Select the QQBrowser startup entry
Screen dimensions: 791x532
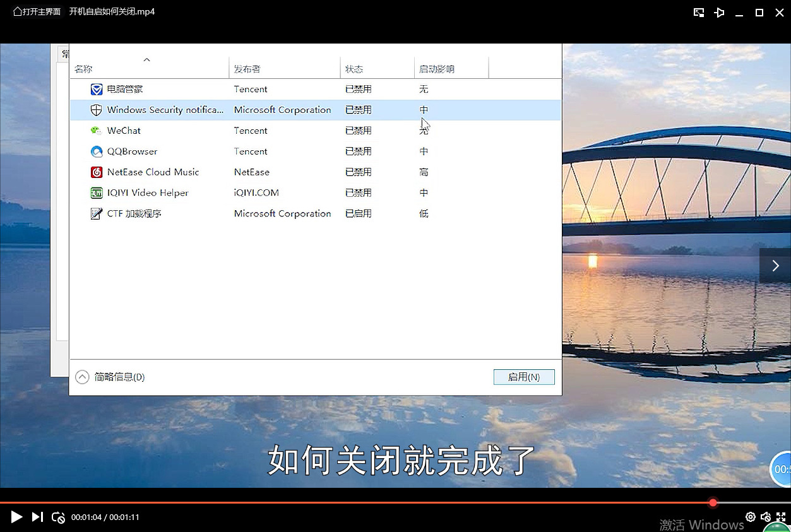315,151
